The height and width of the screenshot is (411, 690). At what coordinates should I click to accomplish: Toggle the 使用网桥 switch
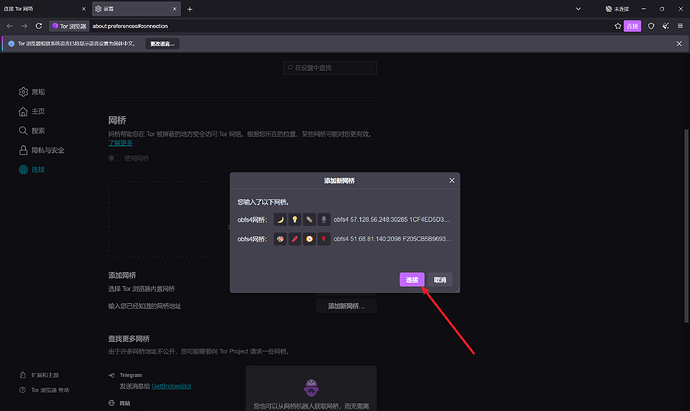pyautogui.click(x=115, y=158)
